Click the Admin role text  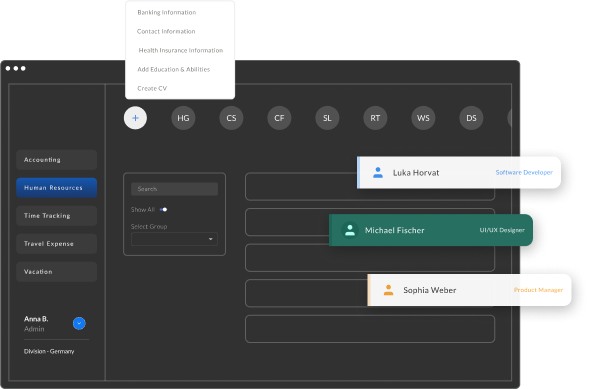(34, 329)
